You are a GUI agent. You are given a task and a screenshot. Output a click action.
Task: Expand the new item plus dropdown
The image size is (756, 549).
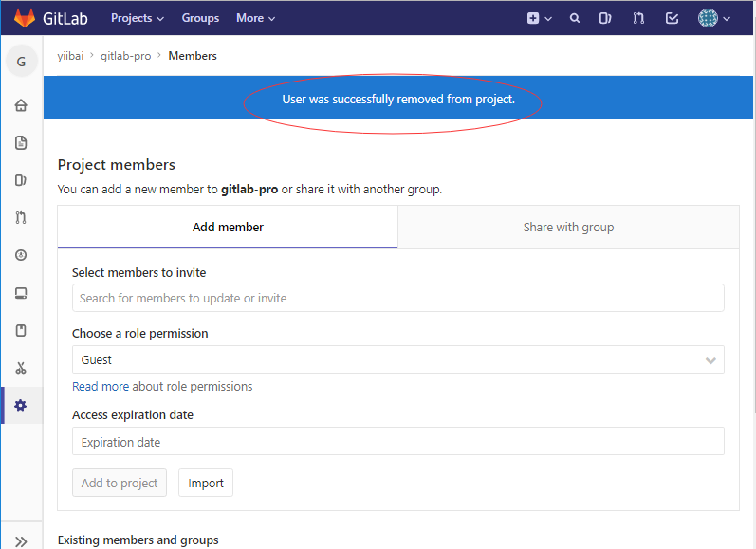coord(539,18)
